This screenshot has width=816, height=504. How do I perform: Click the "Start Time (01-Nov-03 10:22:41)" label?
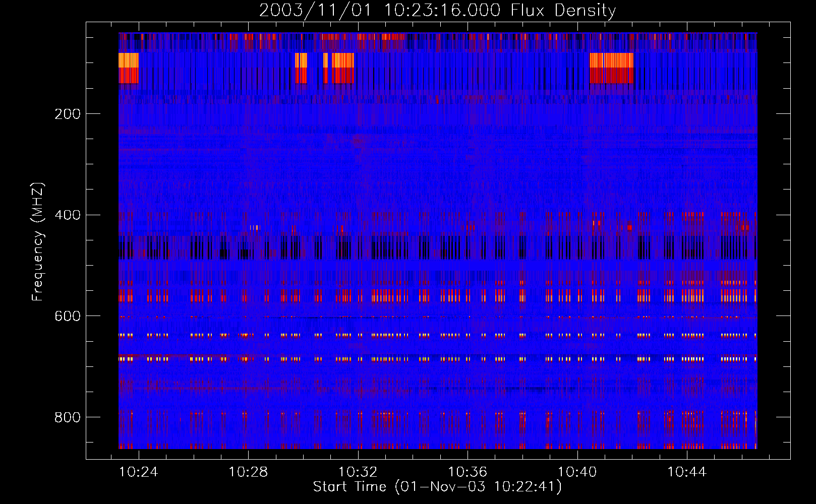(437, 487)
